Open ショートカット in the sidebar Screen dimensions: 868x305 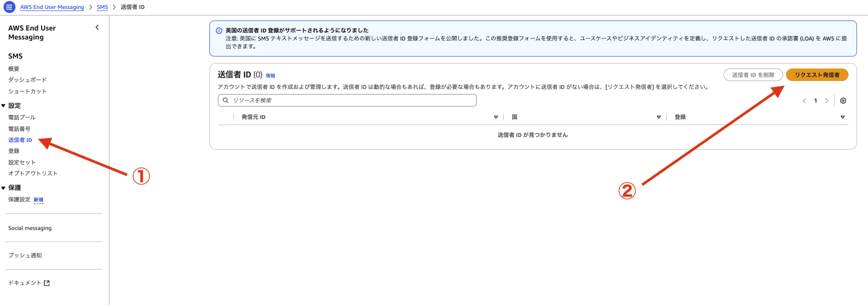click(27, 91)
